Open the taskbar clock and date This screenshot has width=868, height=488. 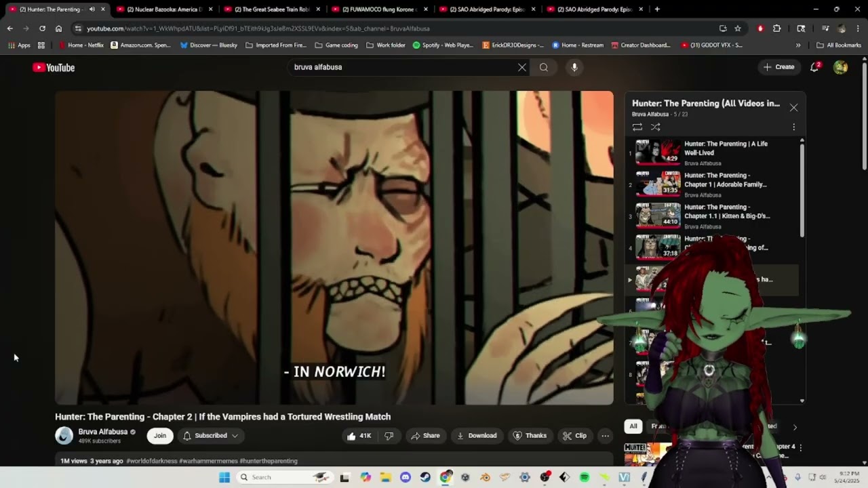848,477
